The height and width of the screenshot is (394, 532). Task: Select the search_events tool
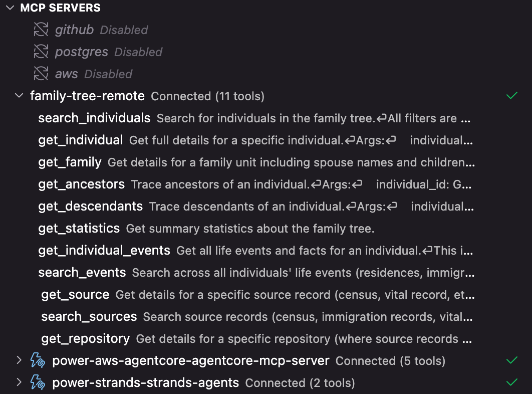[82, 272]
